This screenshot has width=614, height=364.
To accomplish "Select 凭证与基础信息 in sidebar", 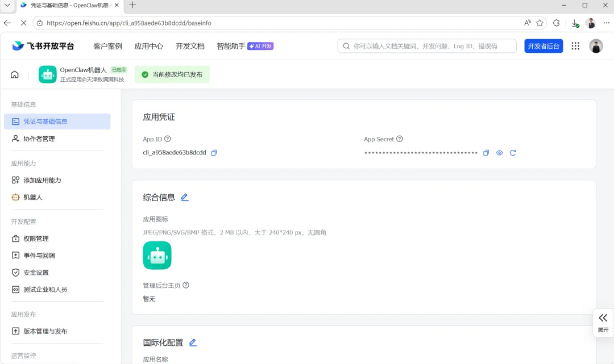I will tap(57, 122).
